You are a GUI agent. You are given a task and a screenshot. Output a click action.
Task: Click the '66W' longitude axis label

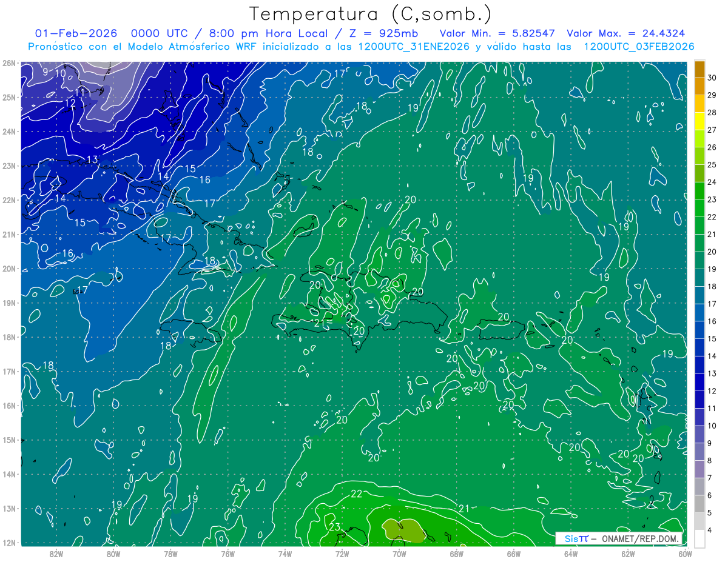click(514, 553)
